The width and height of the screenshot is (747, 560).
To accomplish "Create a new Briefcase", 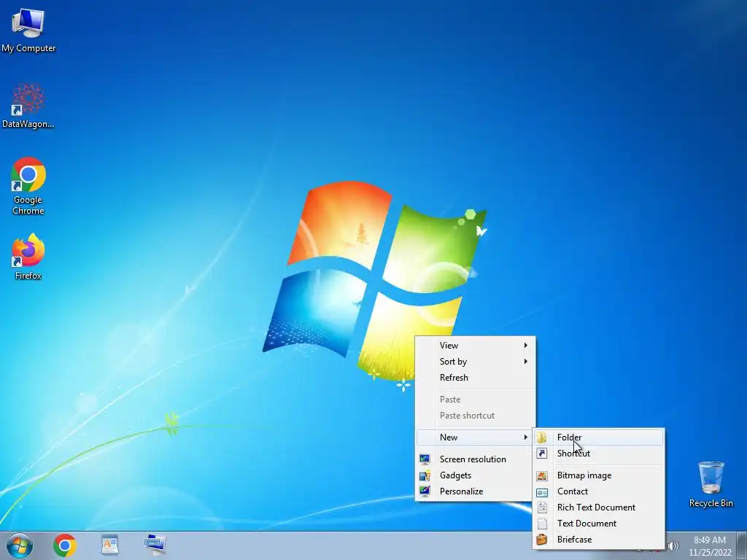I will [x=598, y=540].
